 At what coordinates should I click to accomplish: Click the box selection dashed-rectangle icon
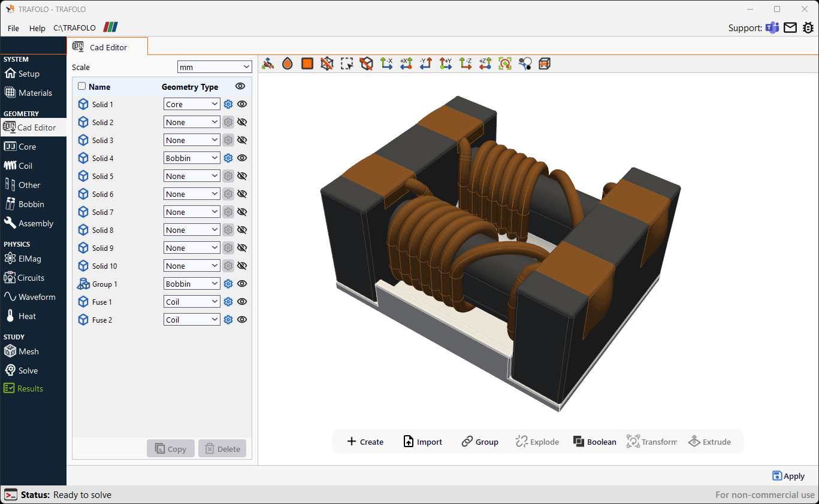click(347, 63)
